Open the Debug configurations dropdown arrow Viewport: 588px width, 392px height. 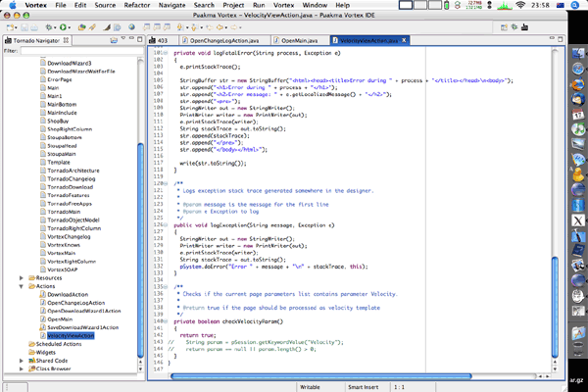click(55, 27)
